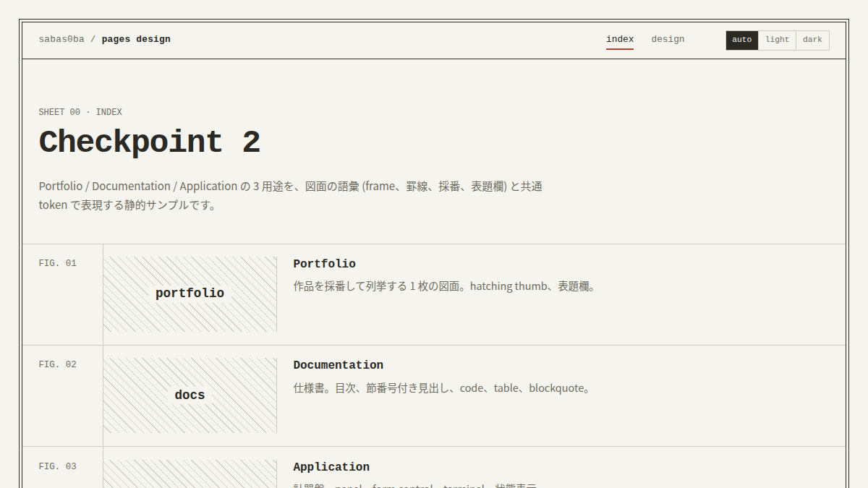
Task: Click the SHEET 00 · INDEX label
Action: point(80,112)
